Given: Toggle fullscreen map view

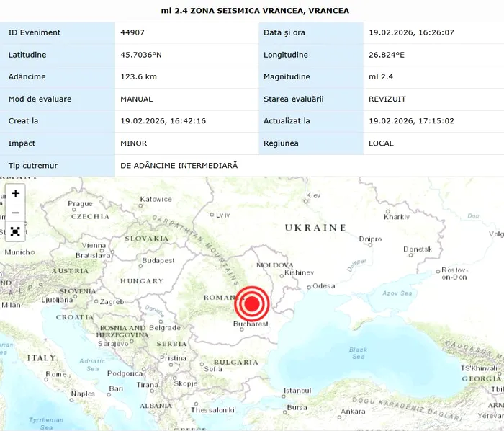Looking at the screenshot, I should pyautogui.click(x=15, y=231).
